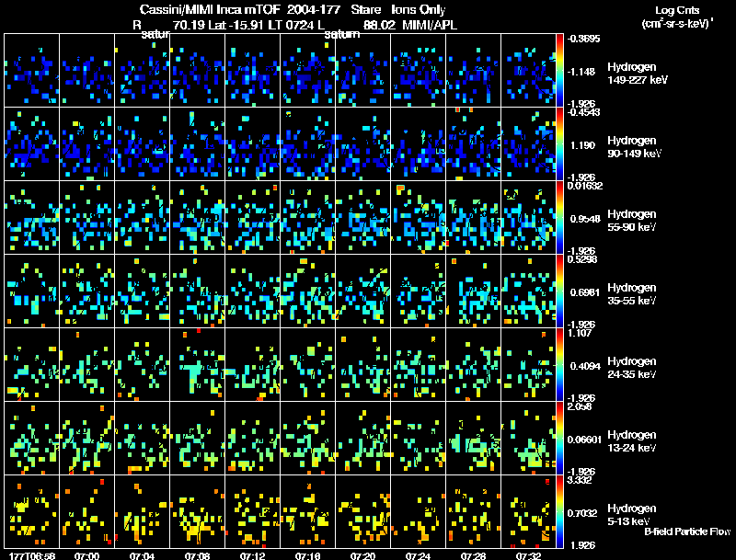Click the Hydrogen 55-90 keV color scale

click(x=559, y=217)
